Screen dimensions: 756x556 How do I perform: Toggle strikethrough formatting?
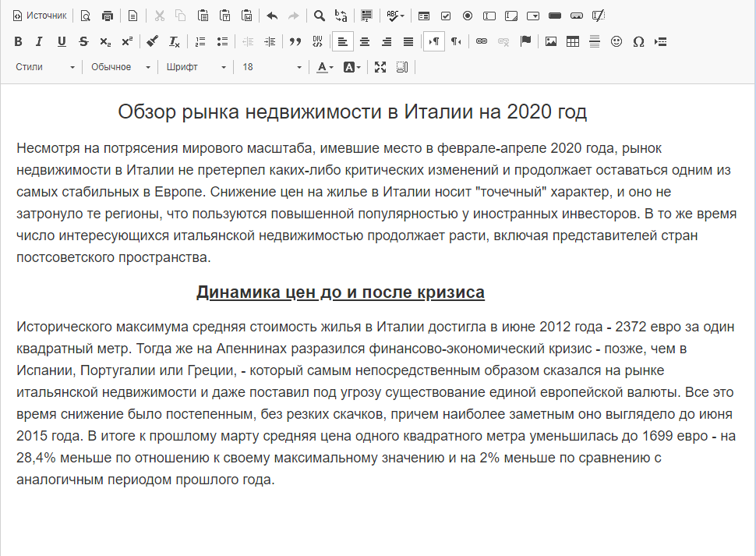coord(83,41)
